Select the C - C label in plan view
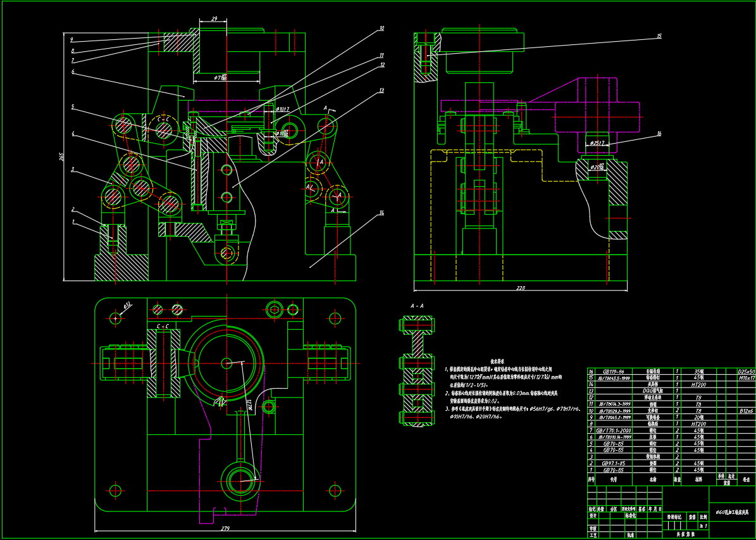This screenshot has height=540, width=756. coord(162,326)
